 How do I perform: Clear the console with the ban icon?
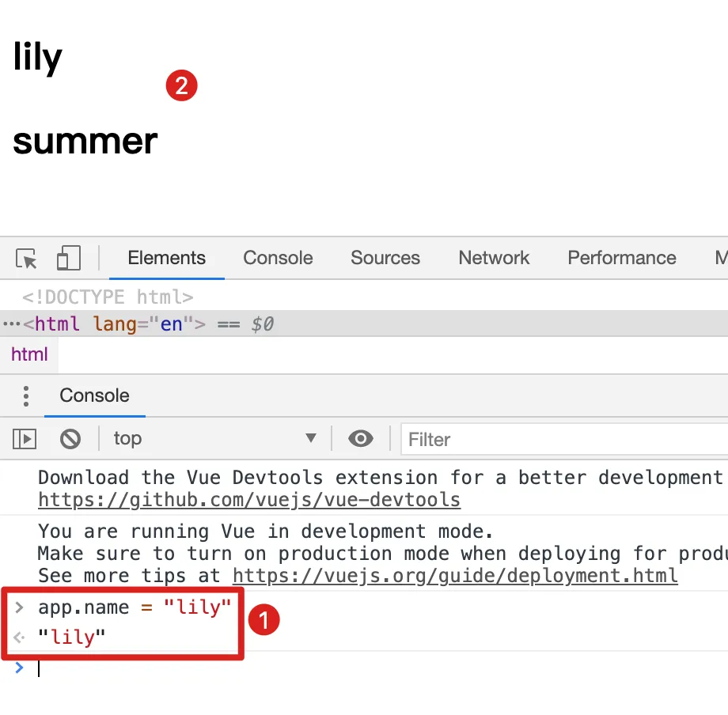click(x=70, y=439)
